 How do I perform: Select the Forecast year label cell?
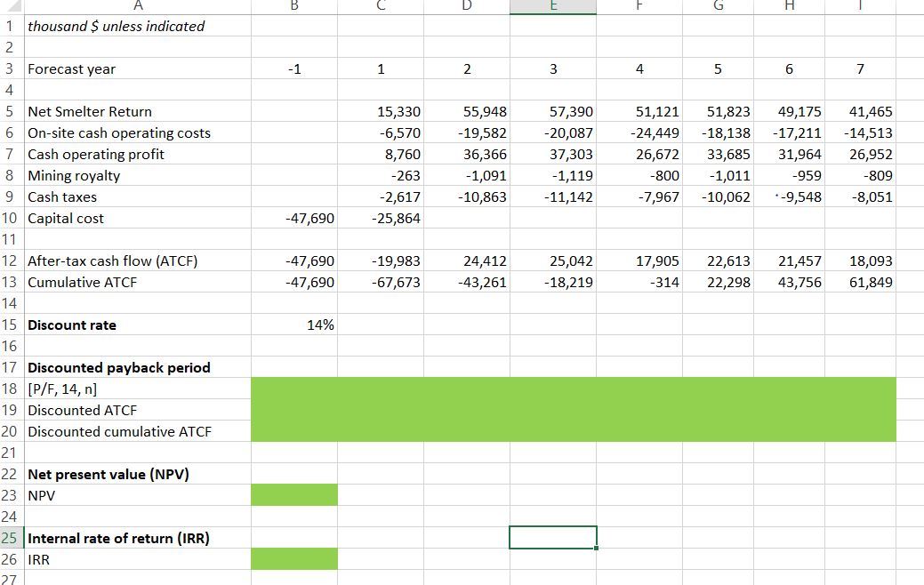pos(71,68)
